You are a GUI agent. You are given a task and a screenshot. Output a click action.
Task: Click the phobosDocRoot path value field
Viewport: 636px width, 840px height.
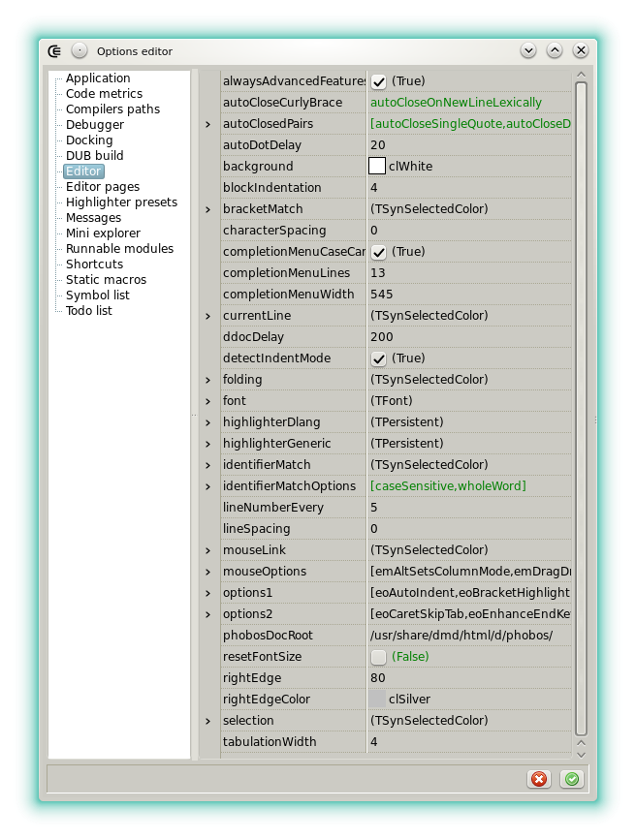coord(461,636)
